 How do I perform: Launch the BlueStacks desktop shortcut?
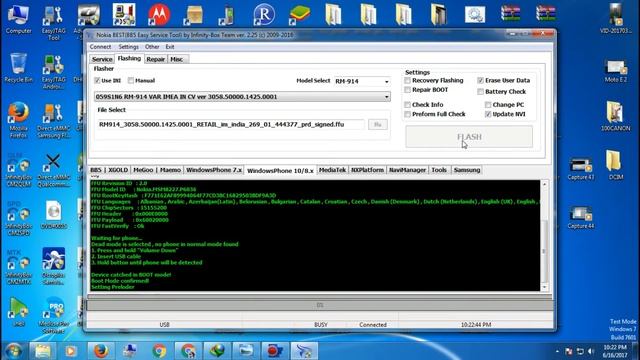coord(299,15)
